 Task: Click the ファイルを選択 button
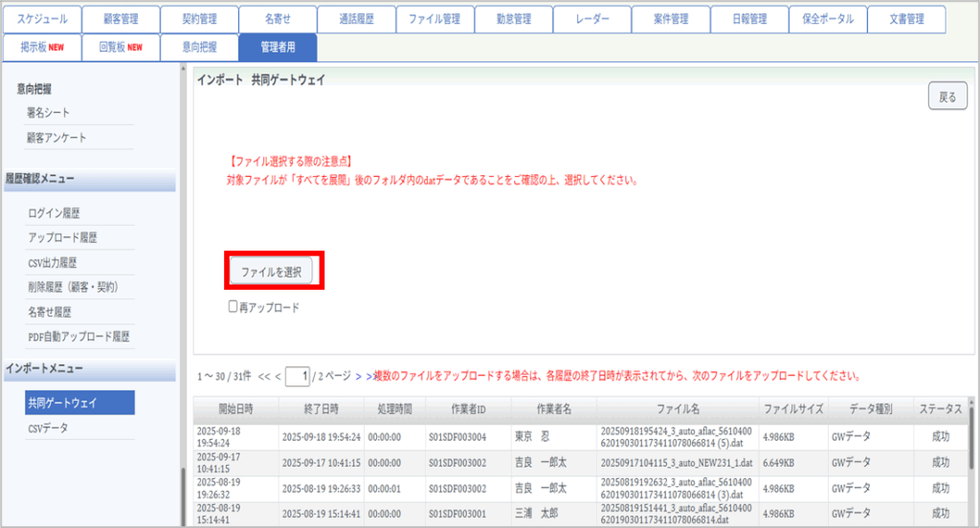point(272,272)
